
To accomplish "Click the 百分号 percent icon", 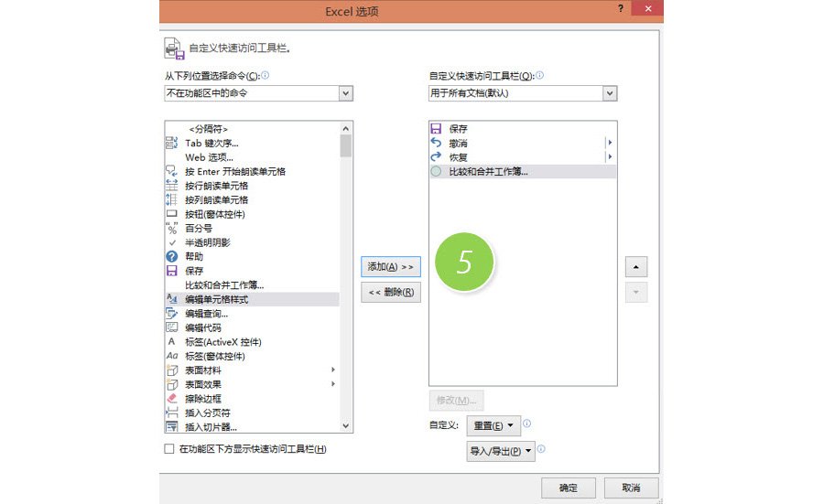I will (x=172, y=228).
